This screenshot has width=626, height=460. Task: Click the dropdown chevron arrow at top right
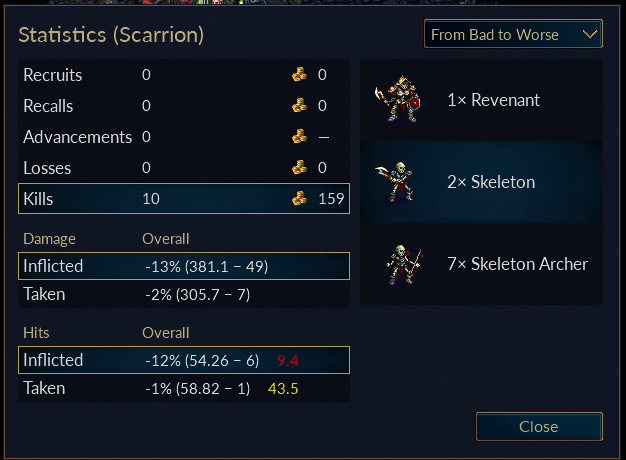click(590, 34)
